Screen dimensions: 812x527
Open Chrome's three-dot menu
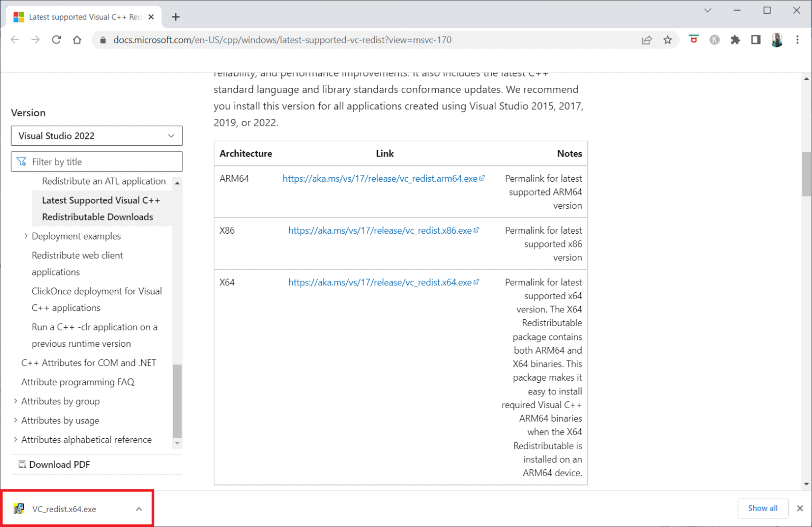(797, 40)
